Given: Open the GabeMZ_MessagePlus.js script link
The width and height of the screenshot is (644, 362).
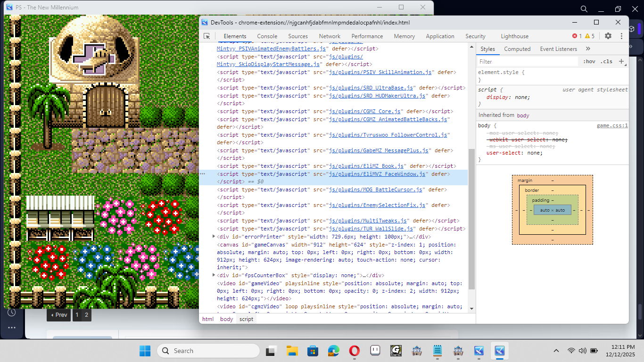Looking at the screenshot, I should click(x=379, y=150).
